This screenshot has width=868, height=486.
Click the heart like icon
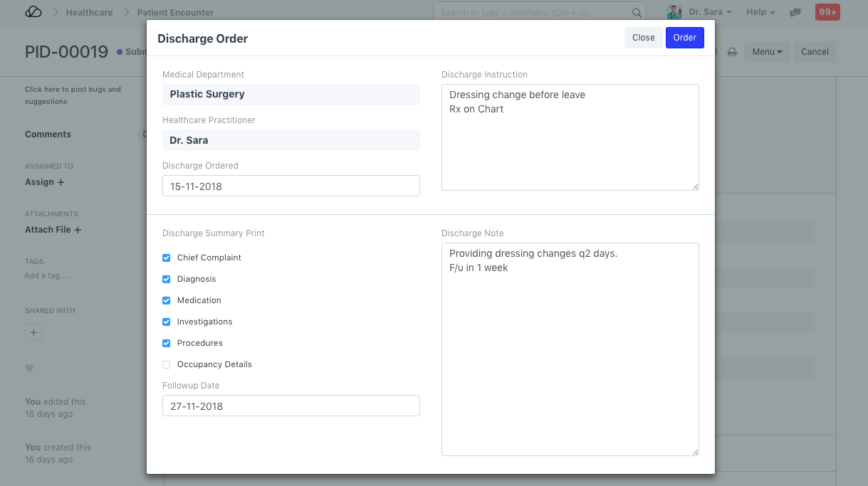29,368
